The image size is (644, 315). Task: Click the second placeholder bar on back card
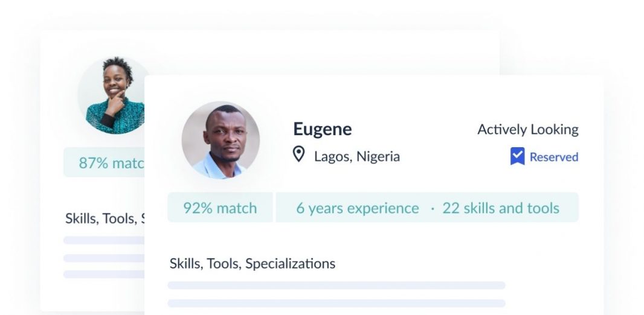click(104, 258)
